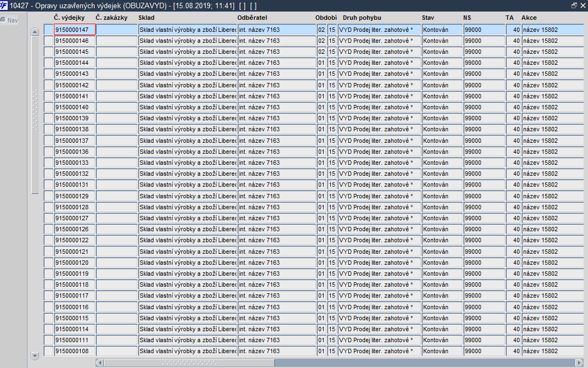Click issue number field 9150000118

point(75,285)
